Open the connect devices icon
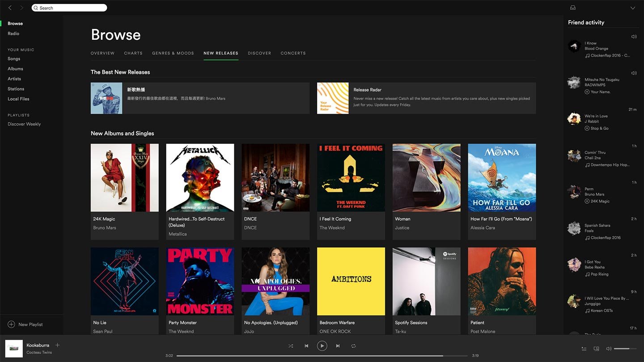Viewport: 644px width, 362px height. [596, 349]
